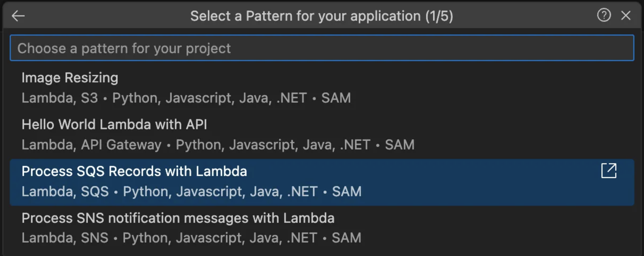Focus the 'Choose a pattern for your project' field

(322, 48)
